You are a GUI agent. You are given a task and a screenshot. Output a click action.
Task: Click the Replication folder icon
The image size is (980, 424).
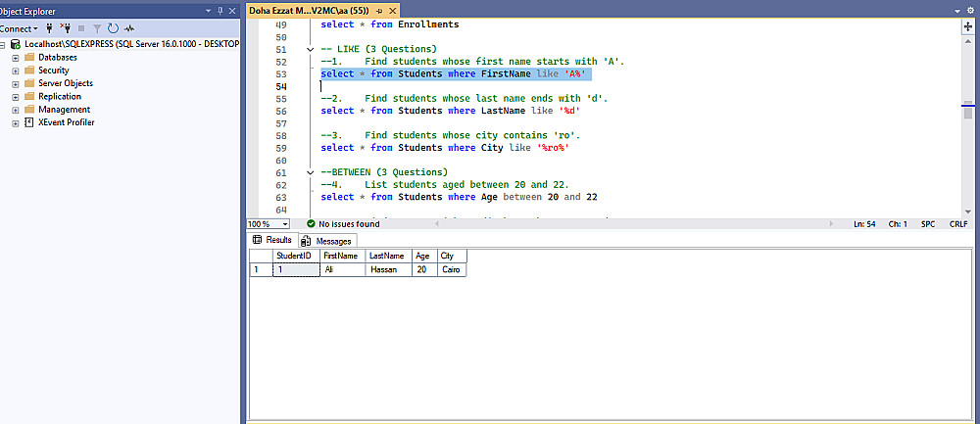[x=28, y=97]
